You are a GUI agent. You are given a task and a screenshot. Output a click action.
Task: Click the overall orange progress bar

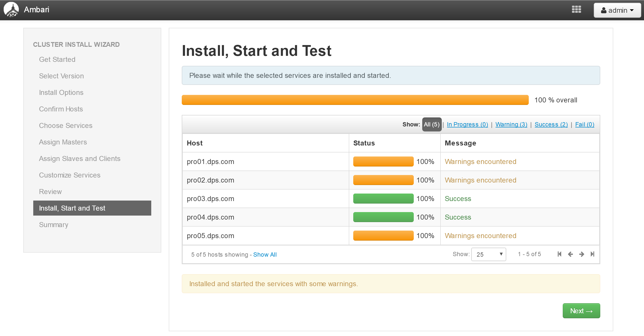[x=355, y=100]
